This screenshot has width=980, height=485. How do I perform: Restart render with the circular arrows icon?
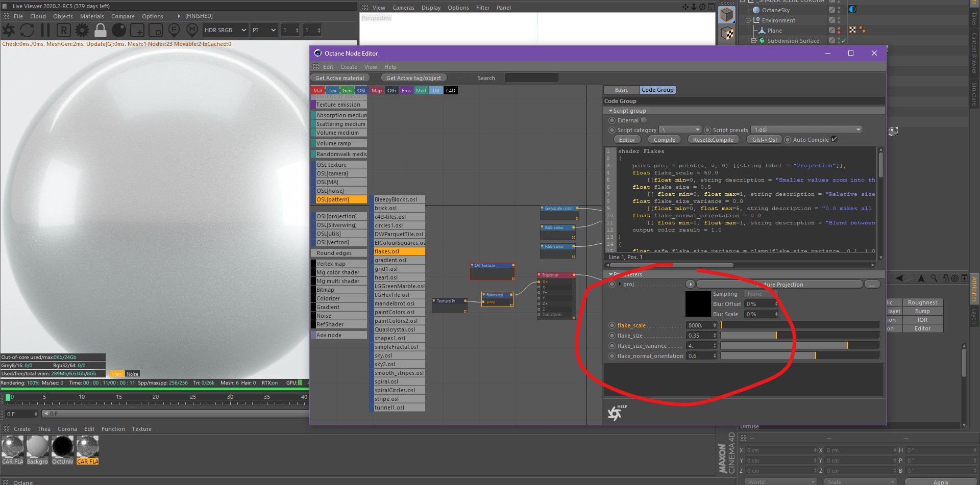click(x=27, y=30)
